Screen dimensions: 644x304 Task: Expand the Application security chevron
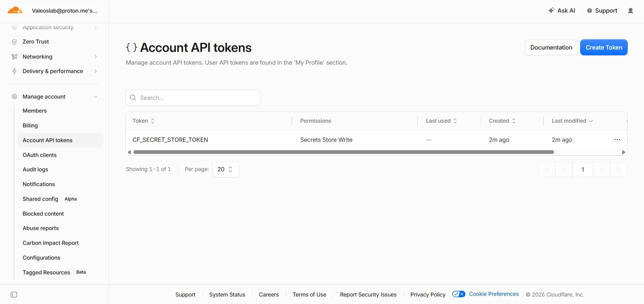[x=96, y=27]
